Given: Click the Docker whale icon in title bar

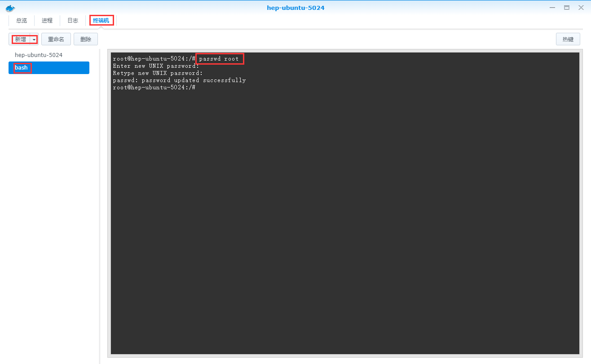Looking at the screenshot, I should click(10, 8).
